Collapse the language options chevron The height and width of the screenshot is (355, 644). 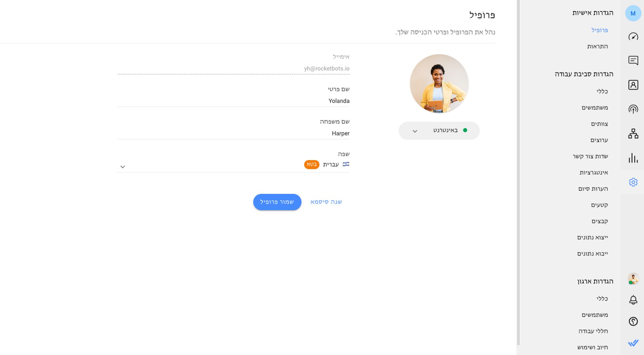tap(123, 167)
